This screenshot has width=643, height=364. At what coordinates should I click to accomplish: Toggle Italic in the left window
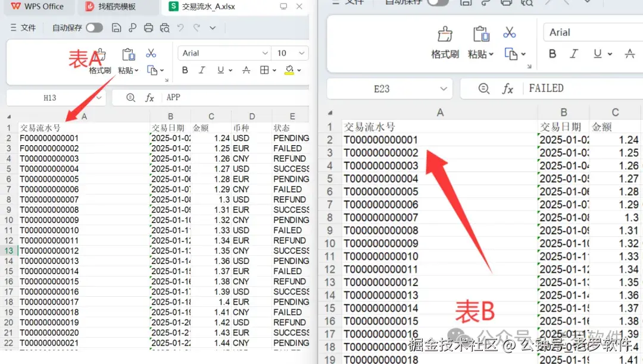click(202, 70)
